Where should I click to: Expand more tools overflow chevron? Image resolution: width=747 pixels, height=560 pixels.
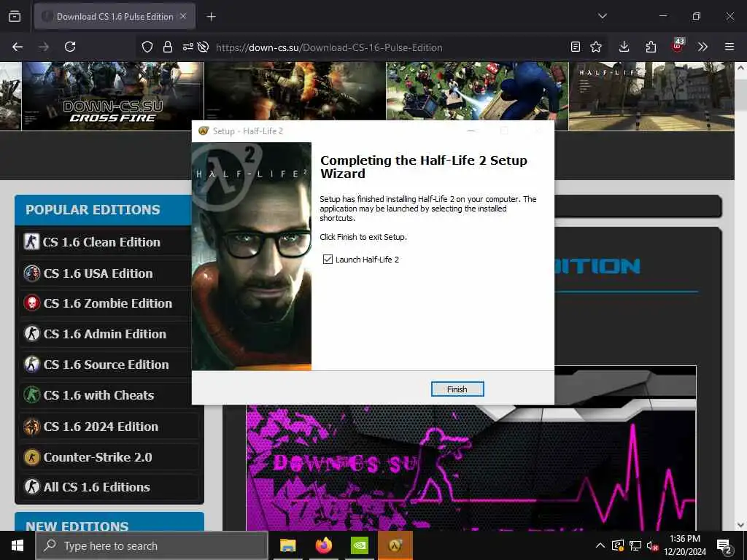pyautogui.click(x=703, y=47)
